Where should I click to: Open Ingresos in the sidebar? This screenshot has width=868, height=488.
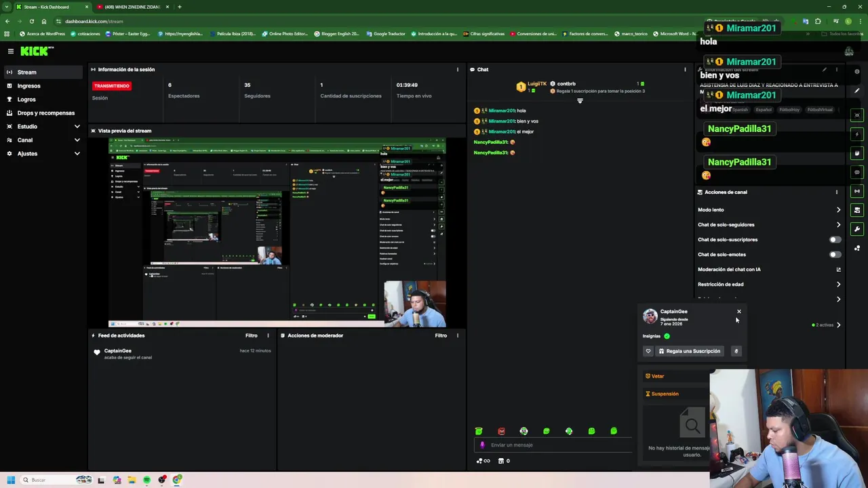(x=43, y=86)
